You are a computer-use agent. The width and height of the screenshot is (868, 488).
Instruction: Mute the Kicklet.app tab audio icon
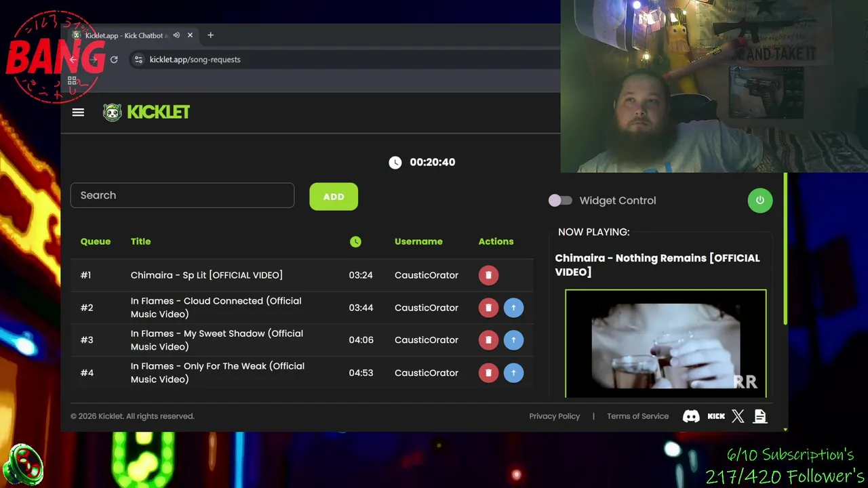pos(176,35)
